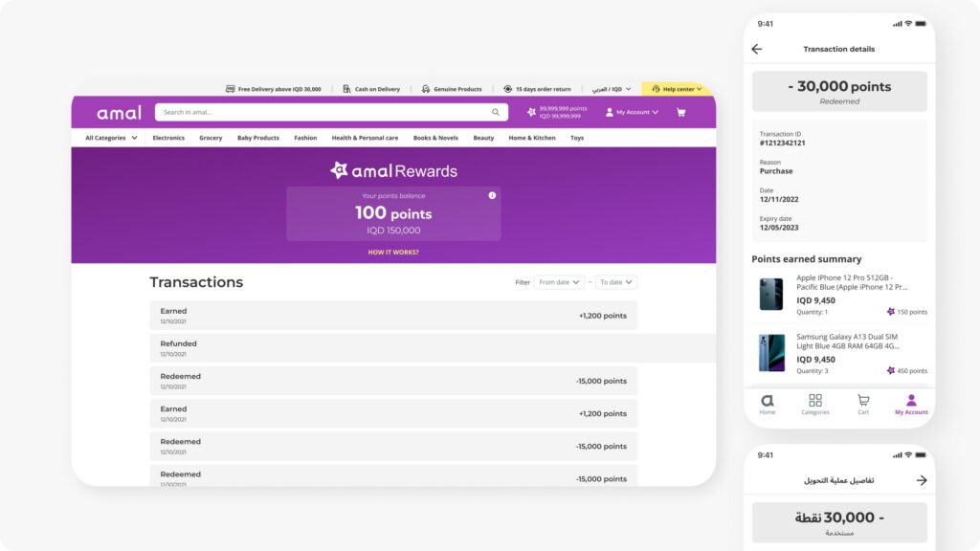This screenshot has height=551, width=980.
Task: Open the All Categories dropdown
Action: click(x=111, y=138)
